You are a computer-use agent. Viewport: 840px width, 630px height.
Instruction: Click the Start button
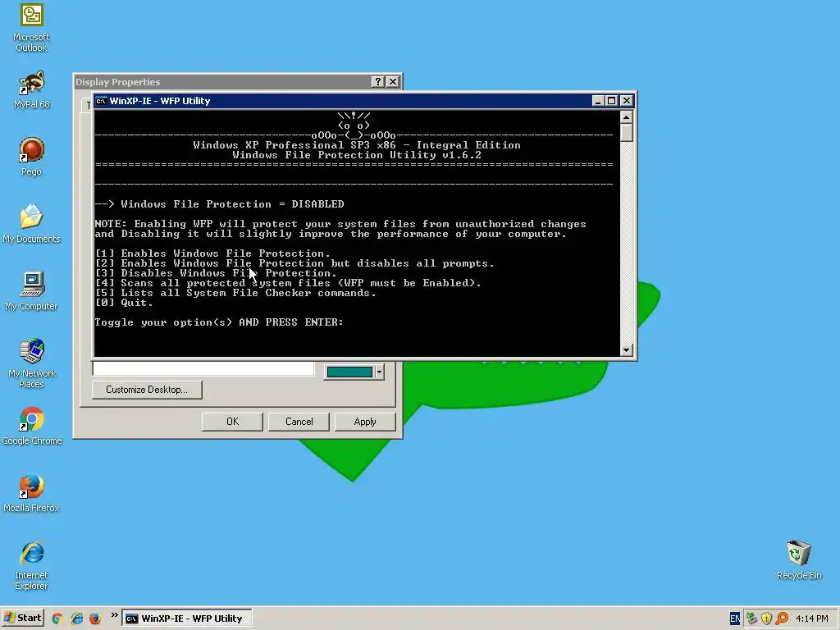click(22, 619)
